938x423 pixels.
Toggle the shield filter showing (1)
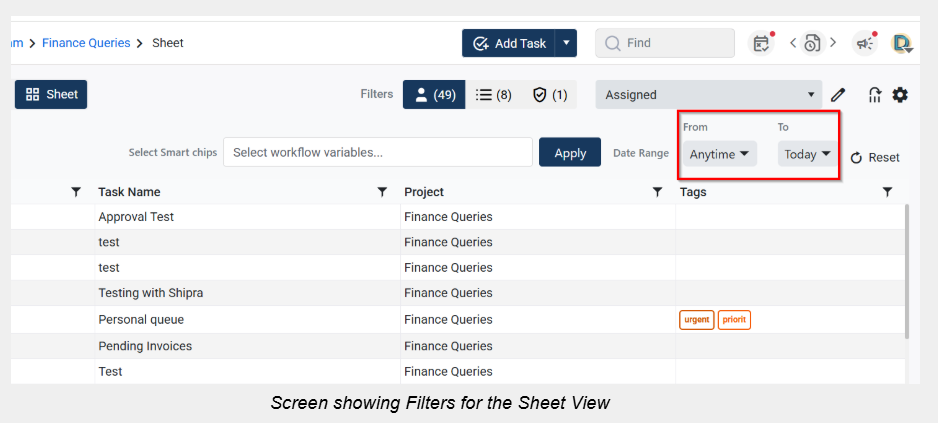tap(549, 95)
